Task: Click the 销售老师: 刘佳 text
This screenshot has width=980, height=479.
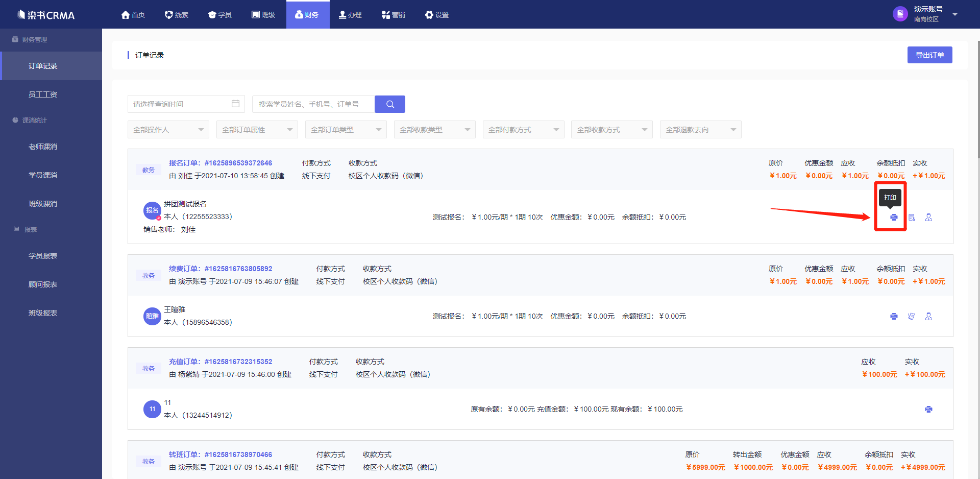Action: pos(169,229)
